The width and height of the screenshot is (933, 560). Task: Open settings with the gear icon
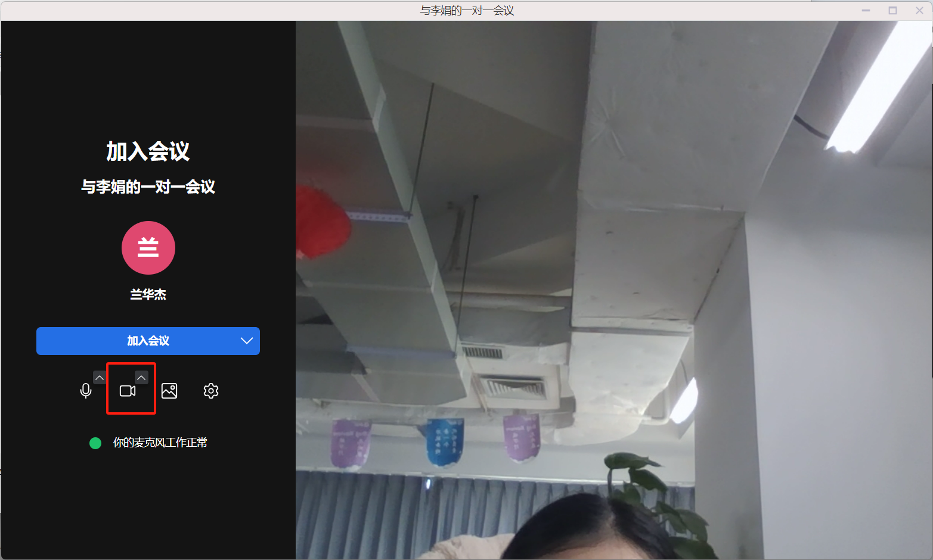pos(211,391)
